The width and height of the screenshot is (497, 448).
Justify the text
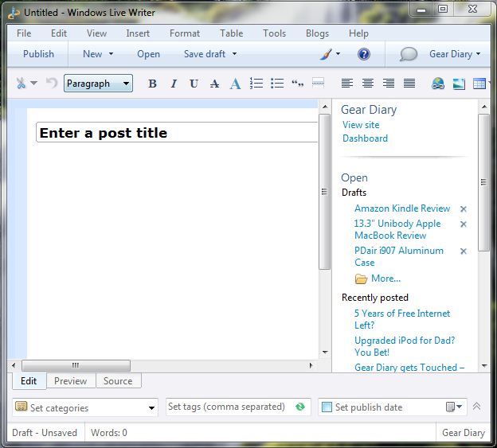point(409,84)
